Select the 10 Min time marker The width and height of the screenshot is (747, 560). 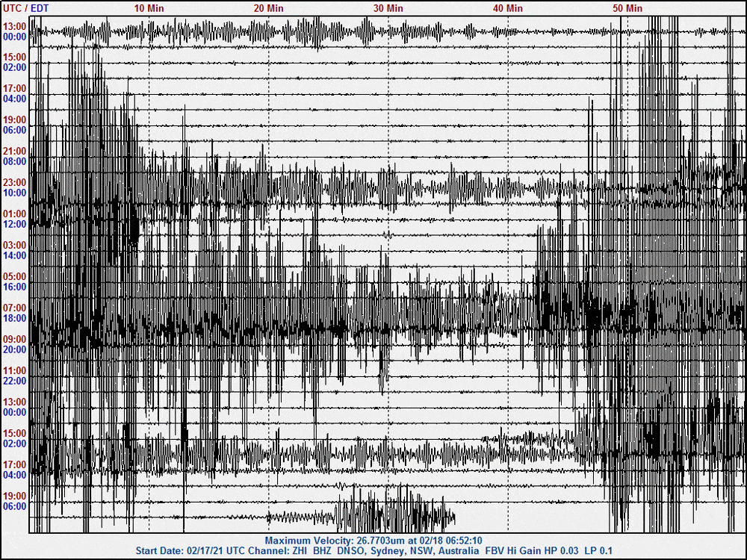tap(149, 8)
